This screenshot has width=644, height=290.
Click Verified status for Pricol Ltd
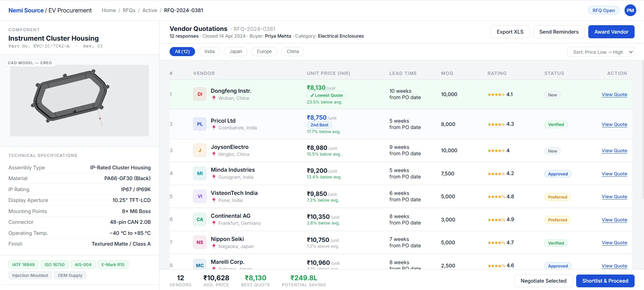[x=556, y=124]
